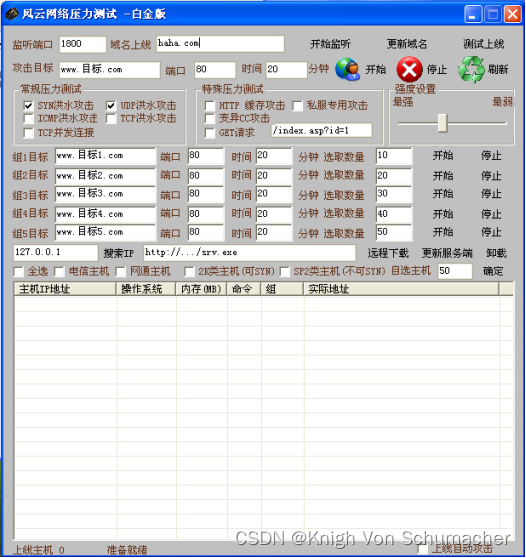Click the 攻击目标 address field

(x=110, y=70)
